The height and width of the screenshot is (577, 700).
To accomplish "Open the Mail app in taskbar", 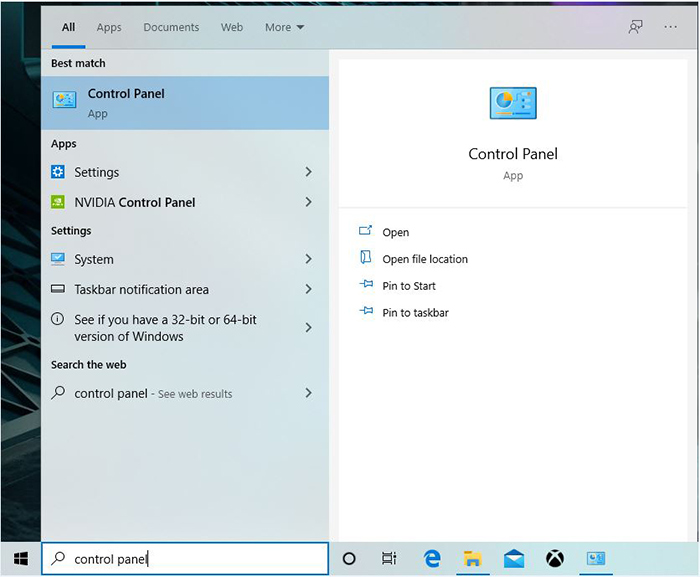I will pyautogui.click(x=514, y=559).
